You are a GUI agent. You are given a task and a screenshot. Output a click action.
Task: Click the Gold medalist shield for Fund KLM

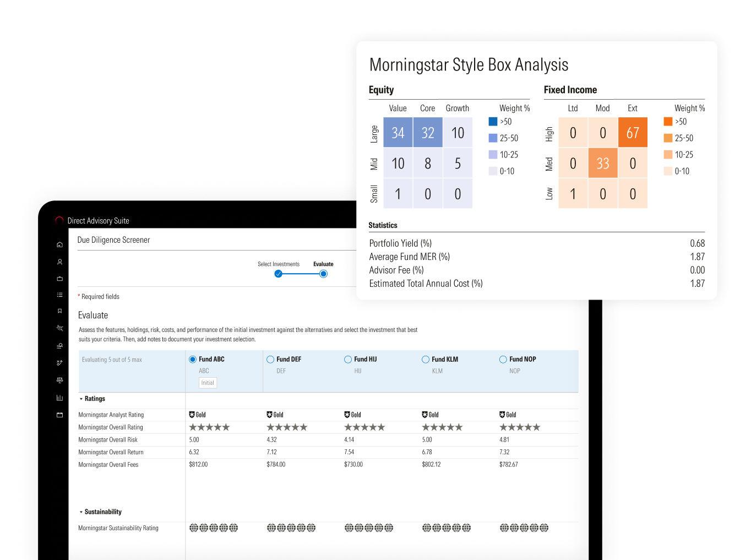(x=425, y=415)
